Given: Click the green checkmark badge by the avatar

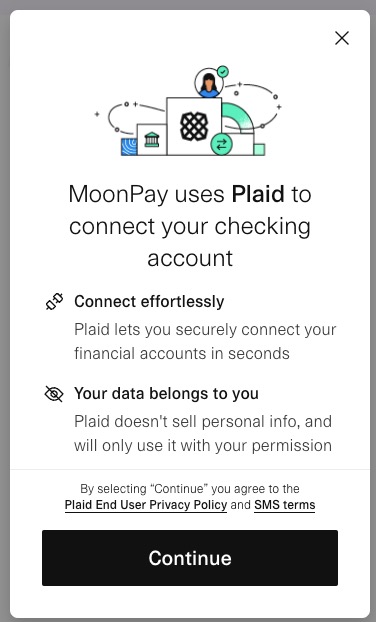Looking at the screenshot, I should [223, 71].
